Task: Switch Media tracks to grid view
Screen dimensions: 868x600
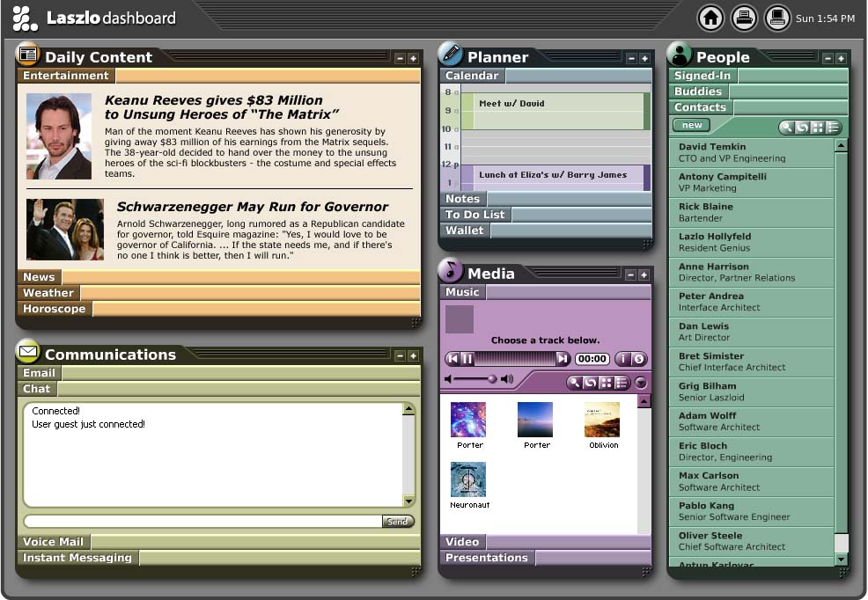Action: pos(606,383)
